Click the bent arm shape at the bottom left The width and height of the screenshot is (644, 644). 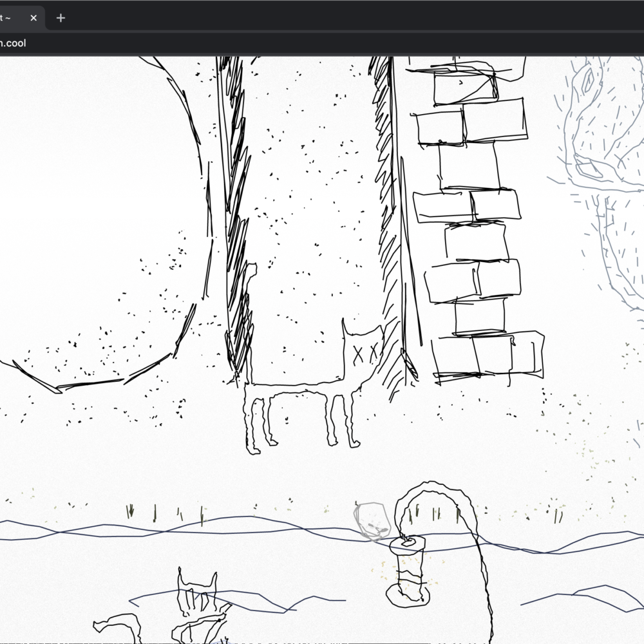click(119, 625)
